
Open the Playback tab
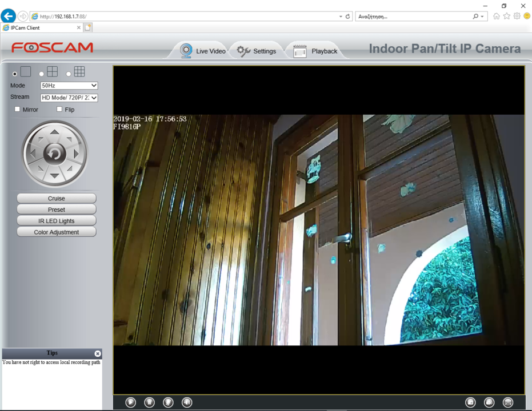tap(315, 51)
